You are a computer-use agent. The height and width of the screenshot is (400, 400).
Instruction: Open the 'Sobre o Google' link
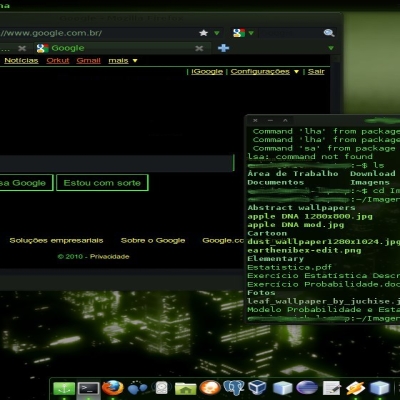[153, 240]
